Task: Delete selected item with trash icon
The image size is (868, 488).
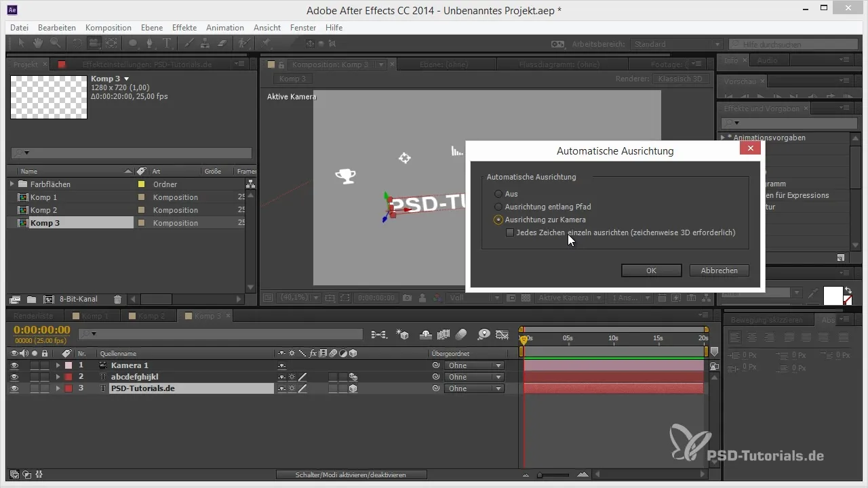Action: (118, 299)
